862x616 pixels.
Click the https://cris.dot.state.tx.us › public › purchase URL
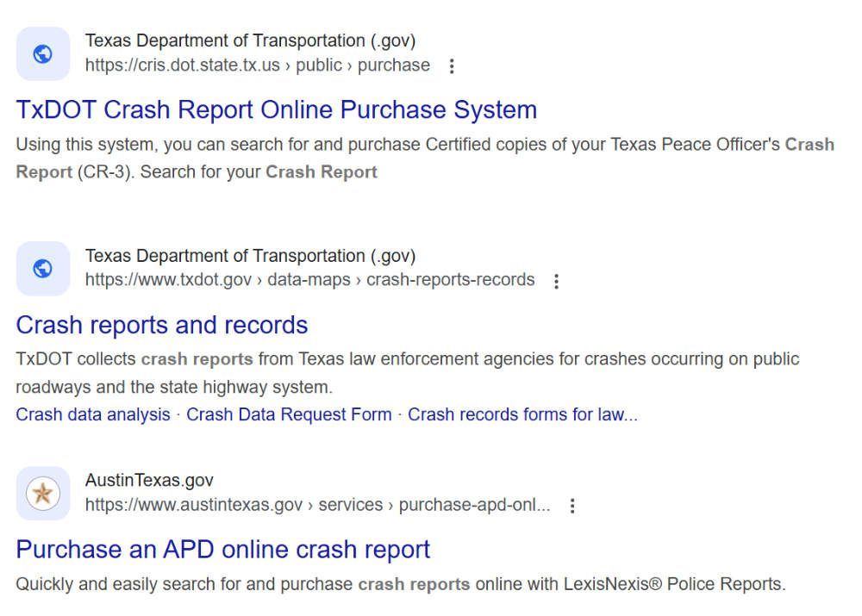(x=257, y=65)
